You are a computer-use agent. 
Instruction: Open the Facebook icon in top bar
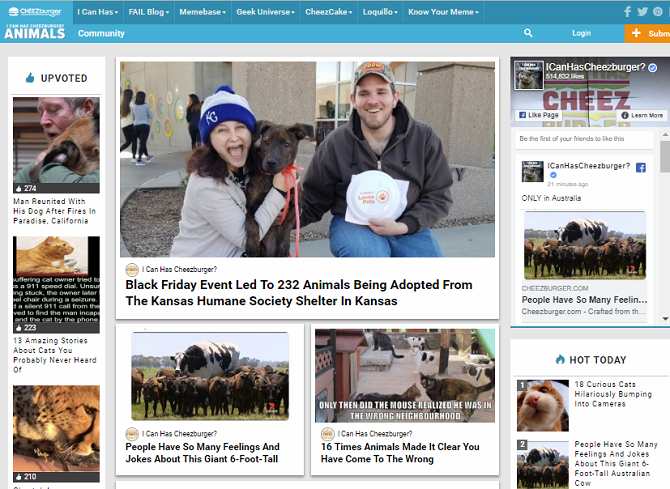627,12
